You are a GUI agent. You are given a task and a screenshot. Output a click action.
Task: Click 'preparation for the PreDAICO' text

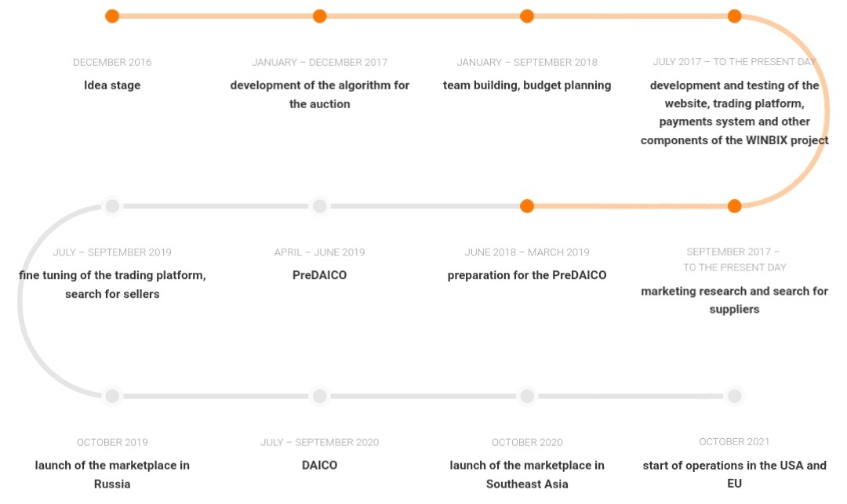click(x=527, y=275)
